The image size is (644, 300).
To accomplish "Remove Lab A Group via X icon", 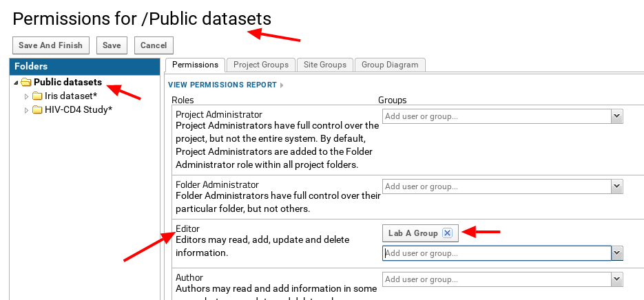I will click(447, 233).
